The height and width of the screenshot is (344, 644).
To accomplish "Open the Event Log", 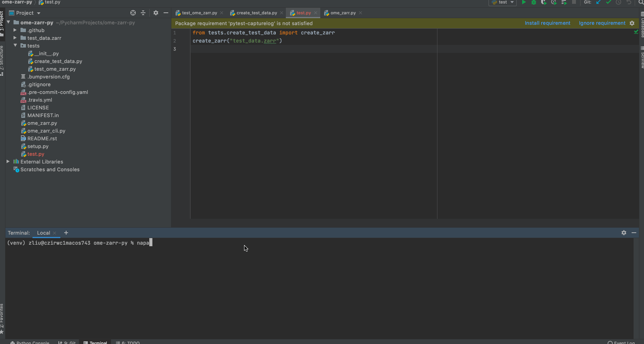I will click(621, 342).
